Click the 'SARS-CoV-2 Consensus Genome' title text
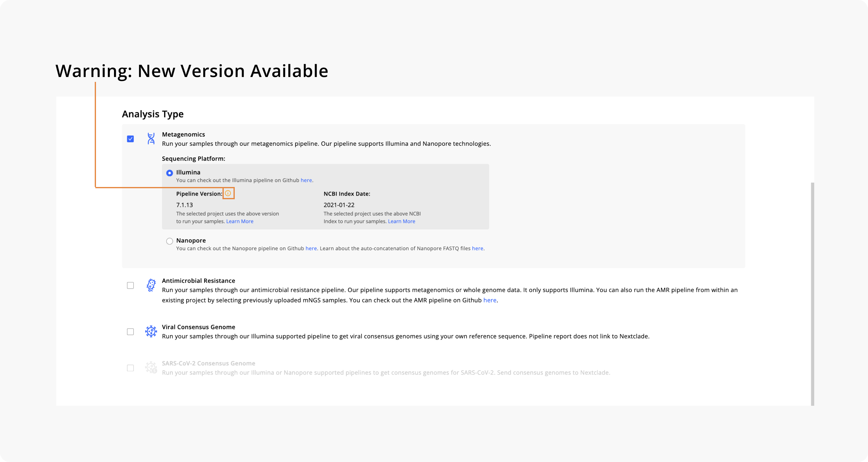This screenshot has height=462, width=868. 208,363
